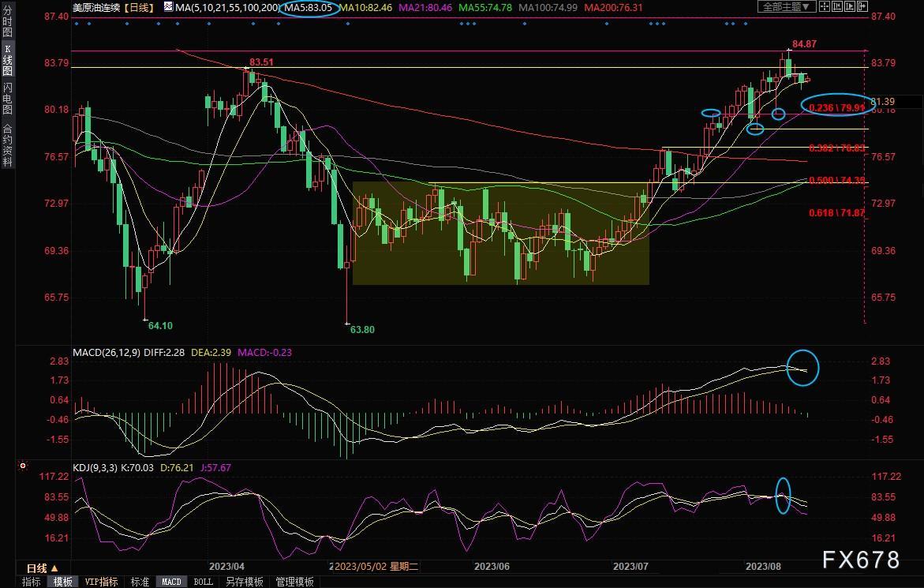Expand the 日线 period selector arrow
This screenshot has width=924, height=588.
pyautogui.click(x=54, y=568)
